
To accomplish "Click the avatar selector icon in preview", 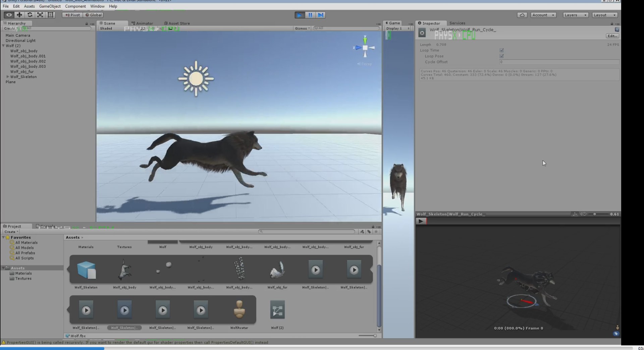I will click(617, 327).
